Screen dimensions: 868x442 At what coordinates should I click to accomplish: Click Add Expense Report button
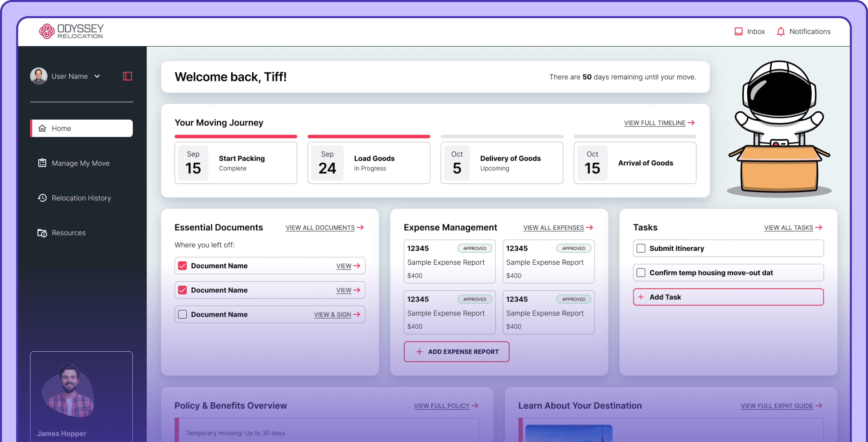coord(456,351)
